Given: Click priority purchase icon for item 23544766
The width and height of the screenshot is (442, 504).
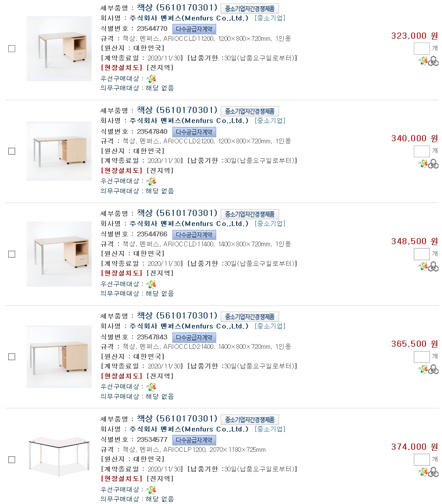Looking at the screenshot, I should (151, 284).
